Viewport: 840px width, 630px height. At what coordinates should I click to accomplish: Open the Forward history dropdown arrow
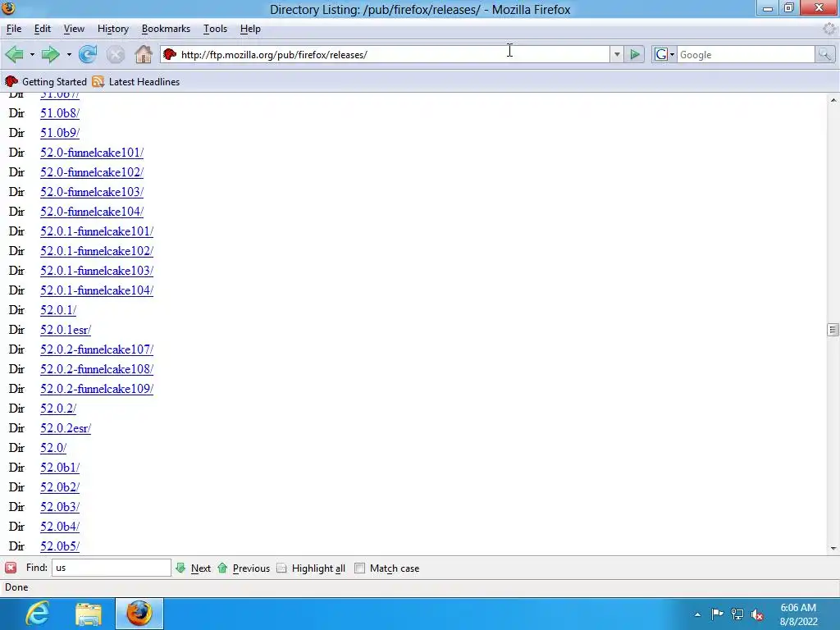69,54
